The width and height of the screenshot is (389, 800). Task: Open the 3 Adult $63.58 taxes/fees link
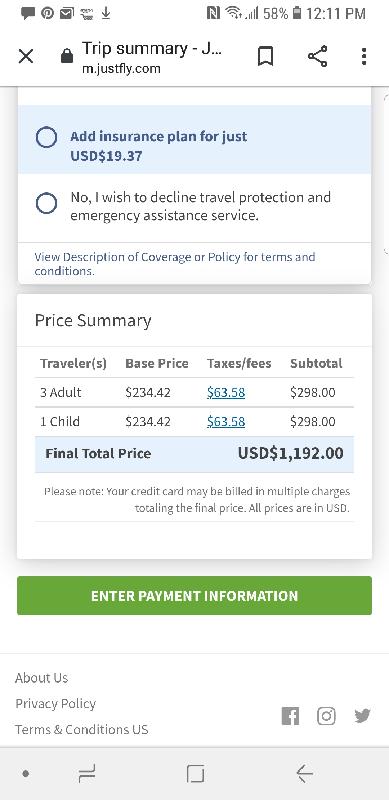coord(226,392)
